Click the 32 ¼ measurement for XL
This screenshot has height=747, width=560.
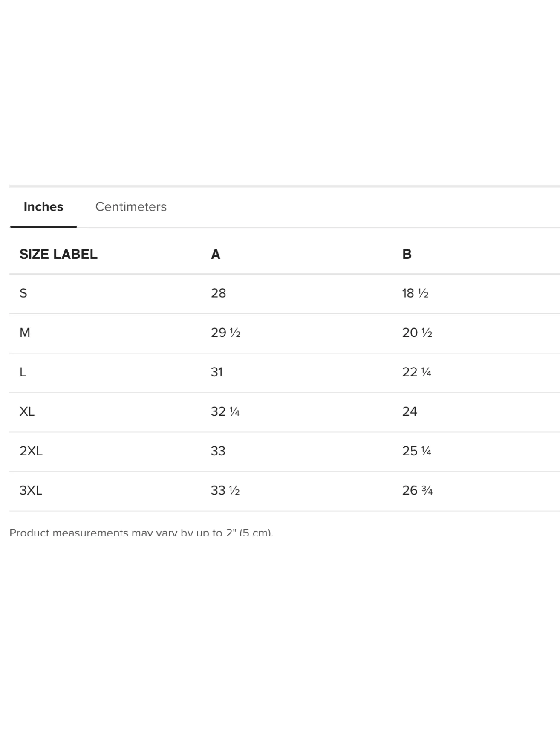click(x=225, y=411)
